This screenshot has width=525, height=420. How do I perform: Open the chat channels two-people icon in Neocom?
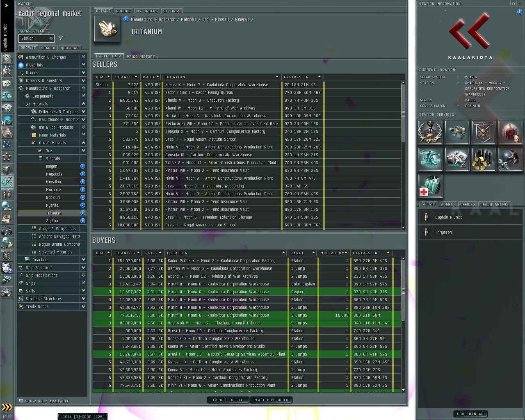point(7,194)
